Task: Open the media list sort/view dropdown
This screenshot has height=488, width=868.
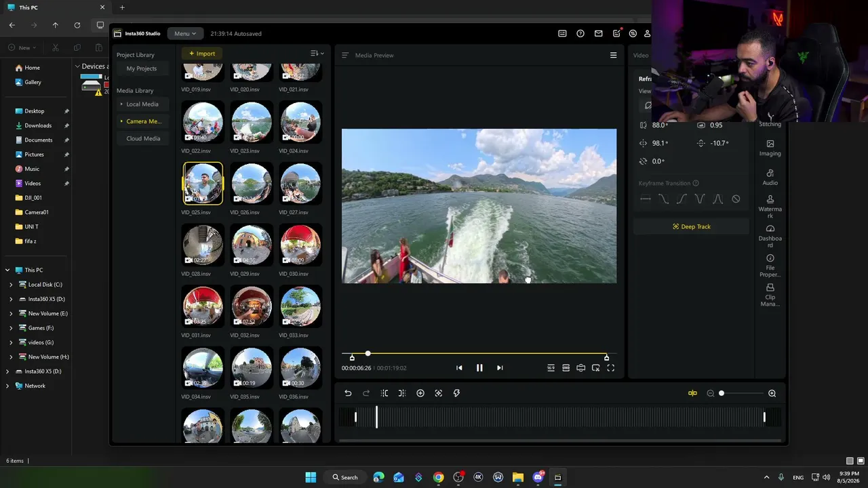Action: coord(317,54)
